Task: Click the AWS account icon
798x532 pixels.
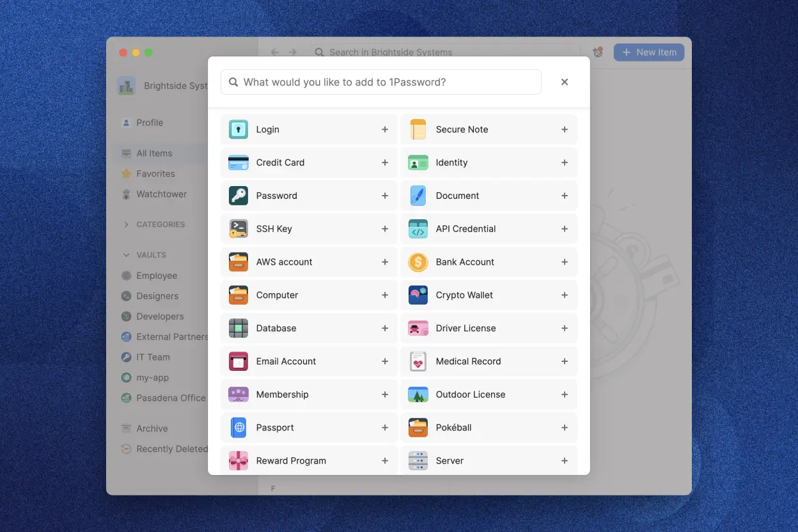Action: click(239, 262)
